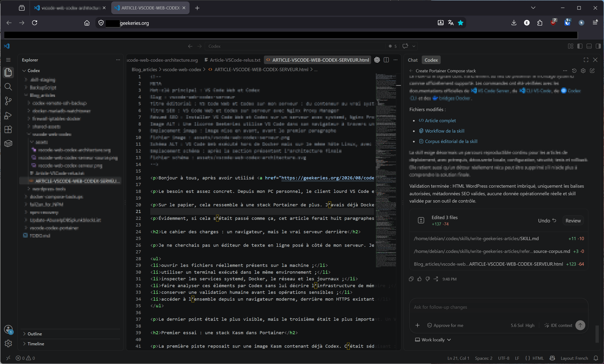The image size is (604, 364).
Task: Open the codex-architecture.svg editor tab
Action: 163,60
